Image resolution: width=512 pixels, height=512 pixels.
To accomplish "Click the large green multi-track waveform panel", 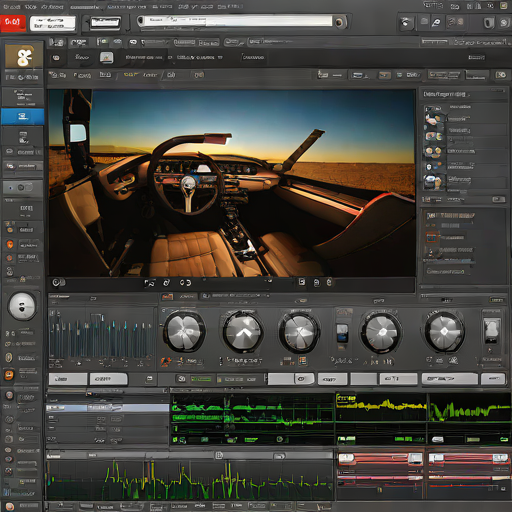I will pyautogui.click(x=253, y=418).
